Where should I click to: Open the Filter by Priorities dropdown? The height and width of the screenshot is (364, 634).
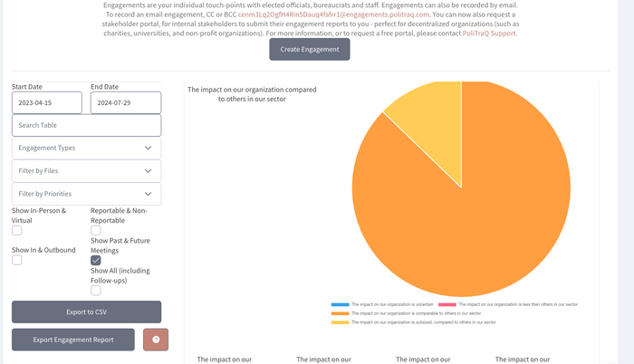(86, 194)
